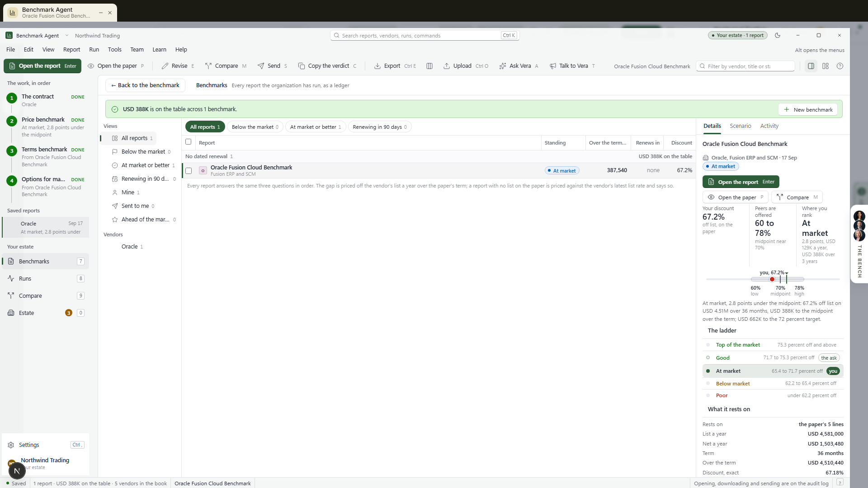The image size is (868, 488).
Task: Select the Below market ladder row
Action: click(773, 384)
